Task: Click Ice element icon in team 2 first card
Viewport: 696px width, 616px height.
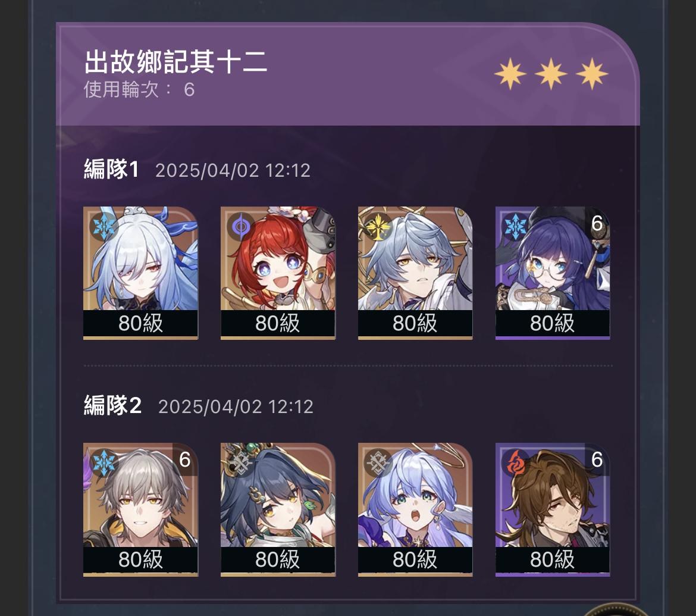Action: pyautogui.click(x=104, y=463)
